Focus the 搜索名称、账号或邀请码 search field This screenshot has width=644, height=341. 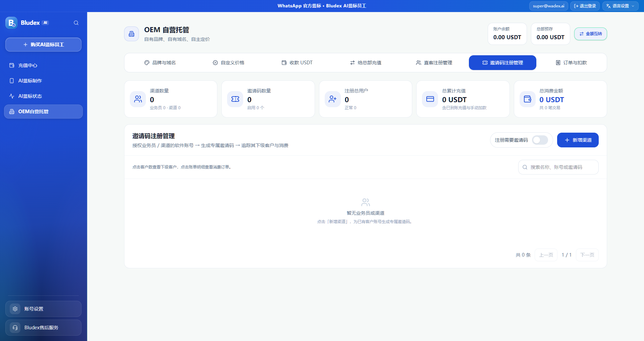point(558,167)
